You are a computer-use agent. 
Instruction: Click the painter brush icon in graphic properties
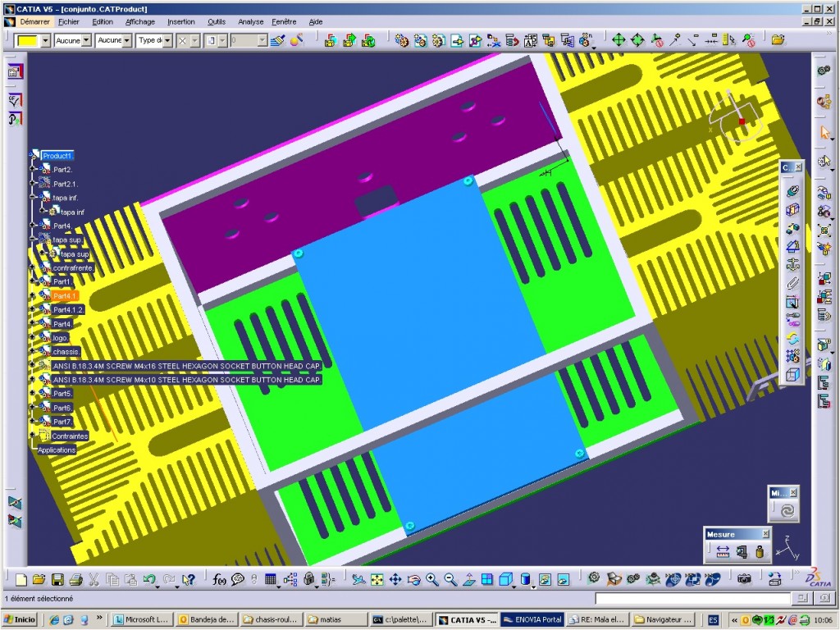(x=277, y=40)
